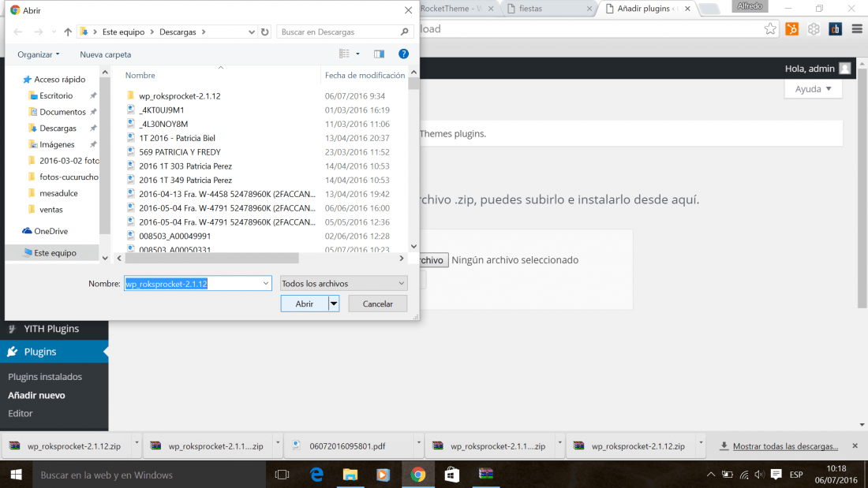
Task: Show hidden system tray icons
Action: click(711, 475)
